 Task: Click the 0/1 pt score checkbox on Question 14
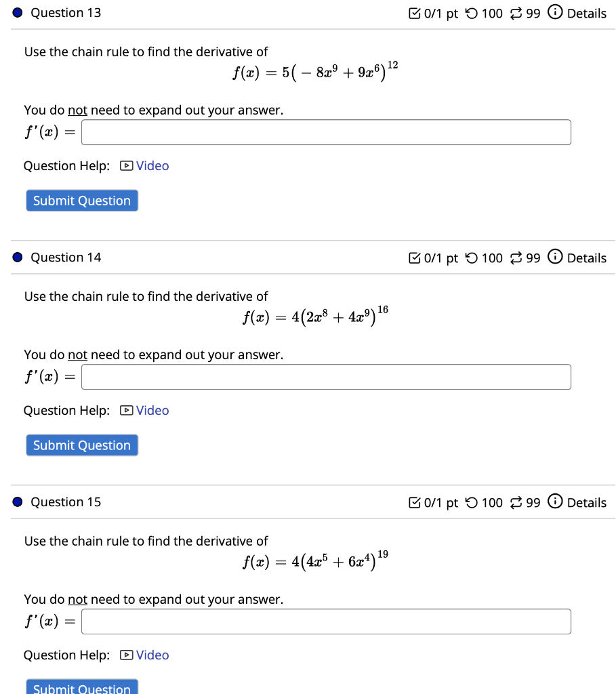pyautogui.click(x=415, y=258)
